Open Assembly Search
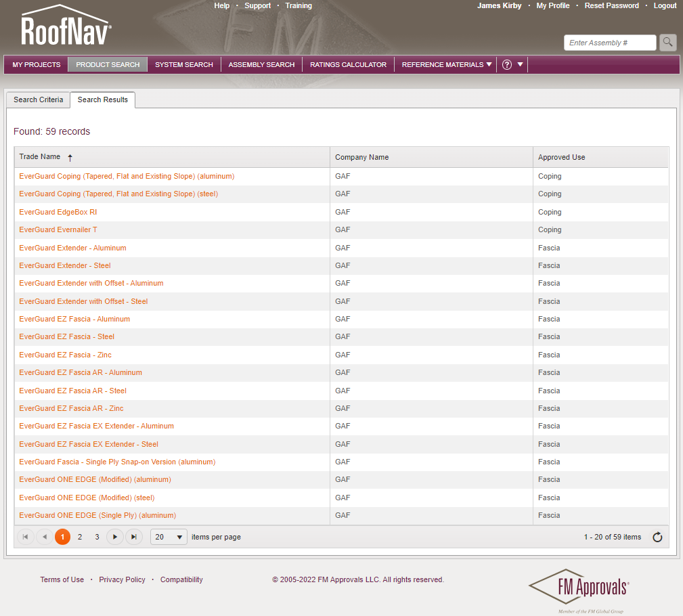Screen dimensions: 683x616 tap(261, 64)
